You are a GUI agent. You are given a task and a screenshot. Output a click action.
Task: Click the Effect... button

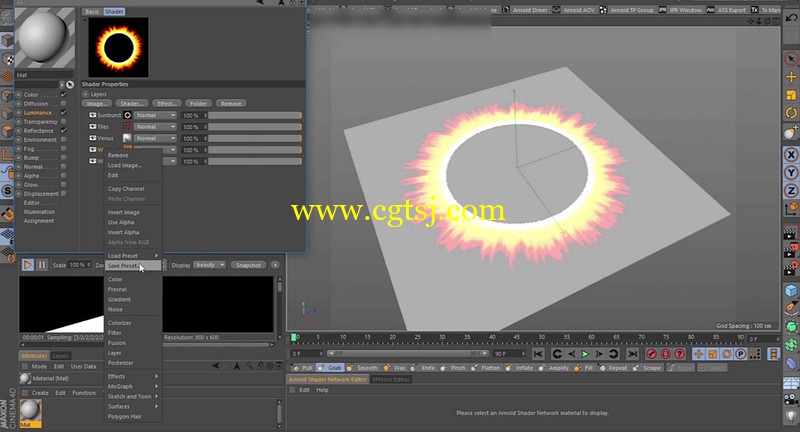[x=166, y=104]
